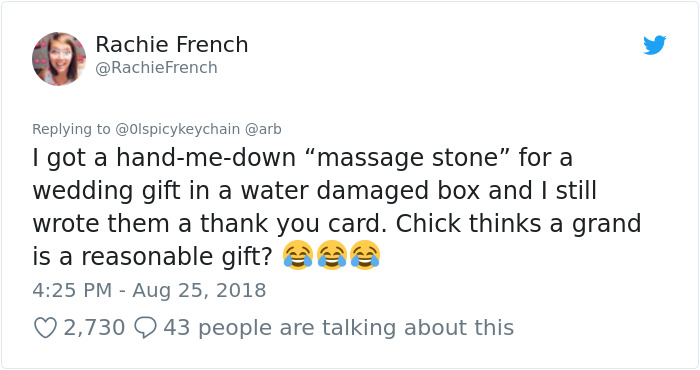
Task: Click the first laughing-crying emoji
Action: tap(298, 255)
